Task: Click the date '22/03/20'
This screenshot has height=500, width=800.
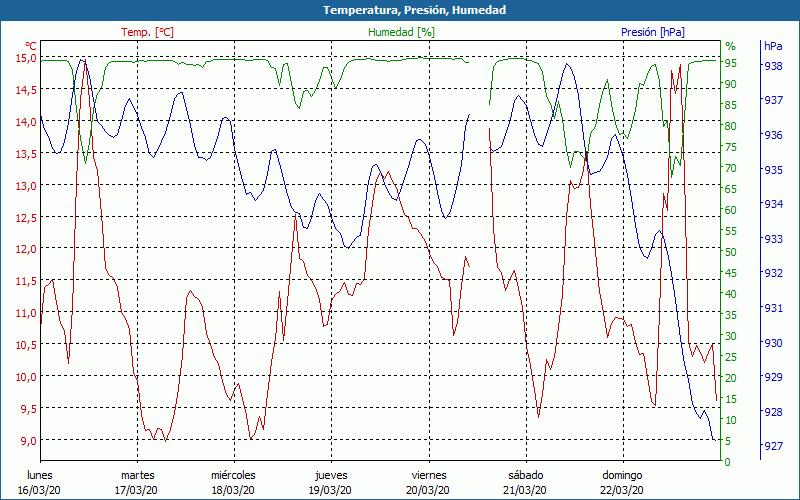Action: (622, 490)
